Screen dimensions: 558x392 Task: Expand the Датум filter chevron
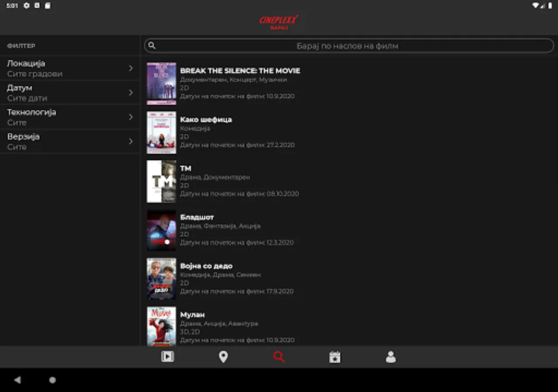point(131,92)
